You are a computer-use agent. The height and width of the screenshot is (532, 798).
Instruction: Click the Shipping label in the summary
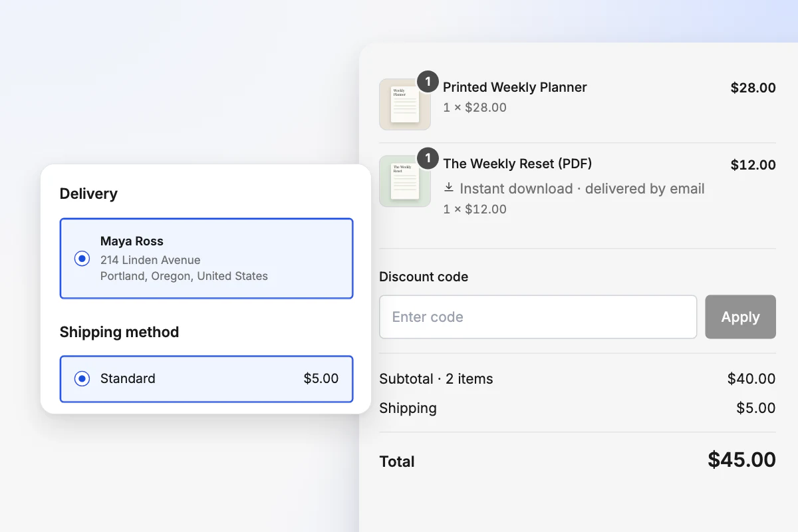[408, 408]
